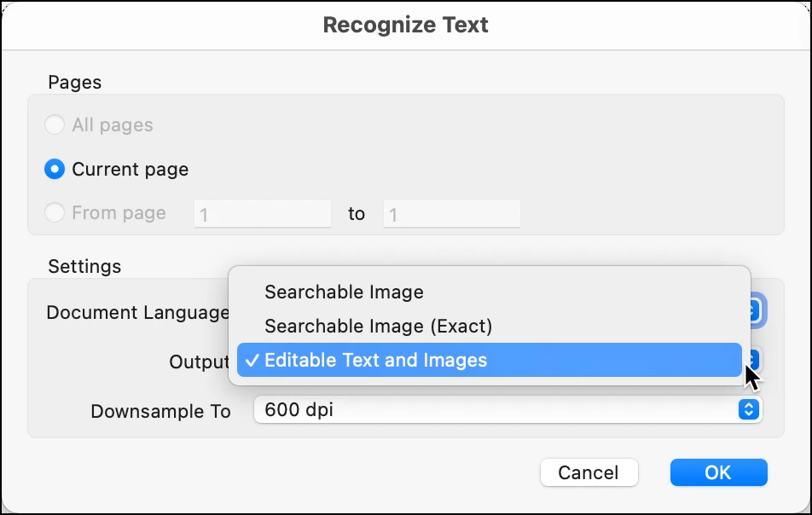Select the Current page radio button
This screenshot has width=812, height=515.
[55, 170]
